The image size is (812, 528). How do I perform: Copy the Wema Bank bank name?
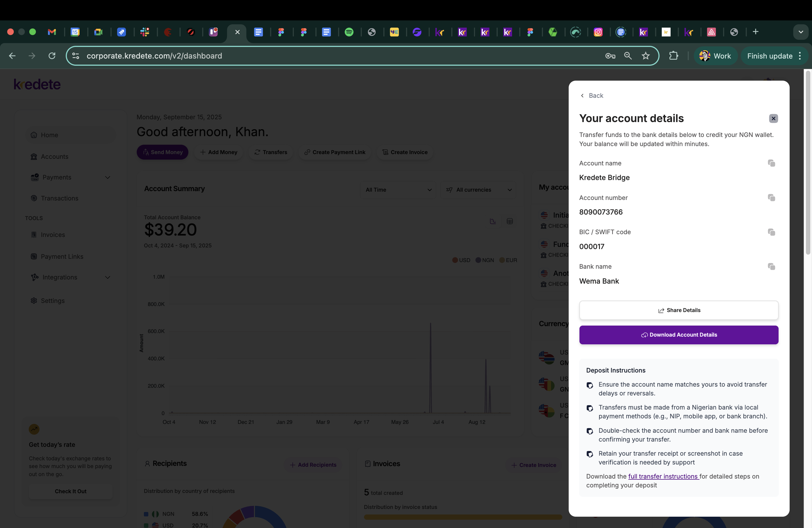(x=771, y=266)
